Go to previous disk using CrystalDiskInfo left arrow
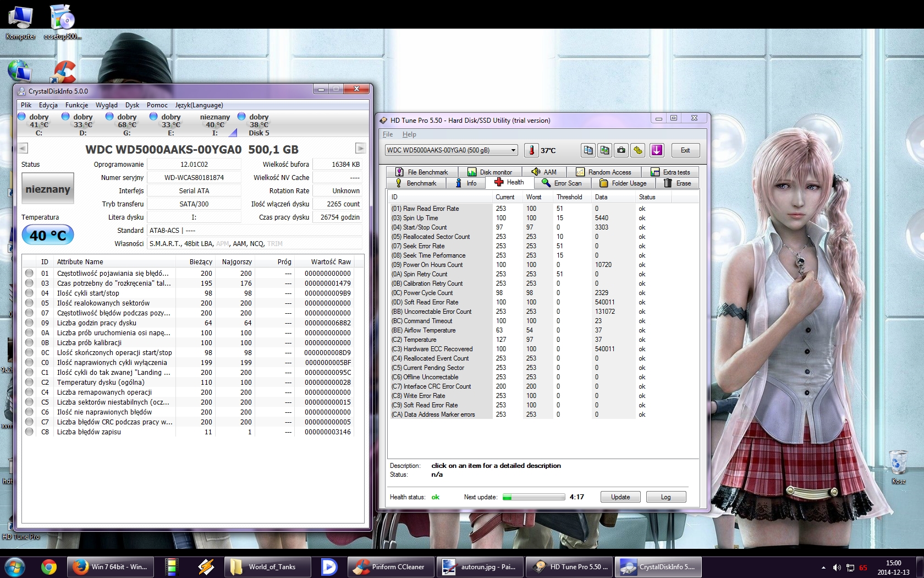The image size is (924, 578). pos(23,148)
